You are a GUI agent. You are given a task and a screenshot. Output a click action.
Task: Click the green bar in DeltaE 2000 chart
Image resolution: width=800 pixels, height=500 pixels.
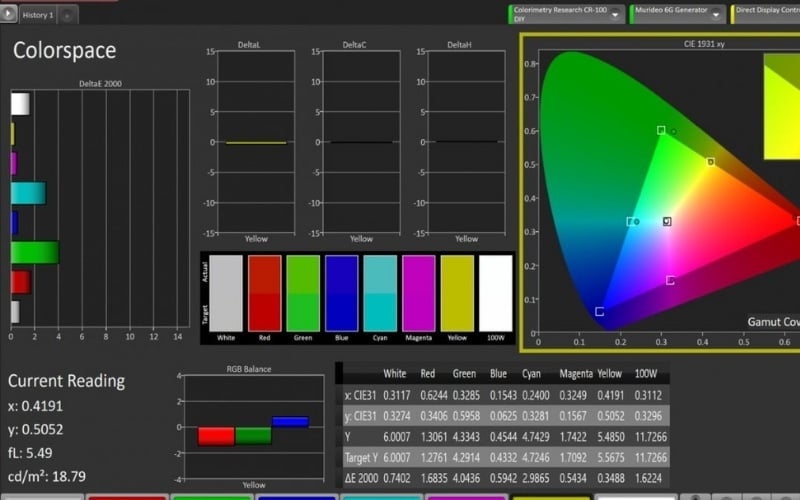(x=35, y=253)
